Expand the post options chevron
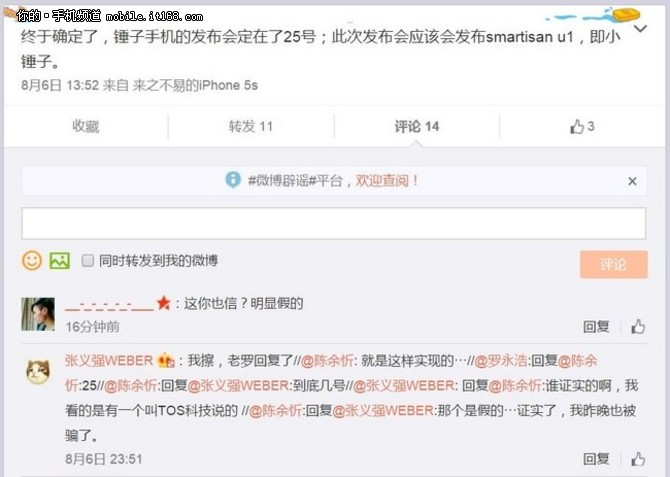 641,29
